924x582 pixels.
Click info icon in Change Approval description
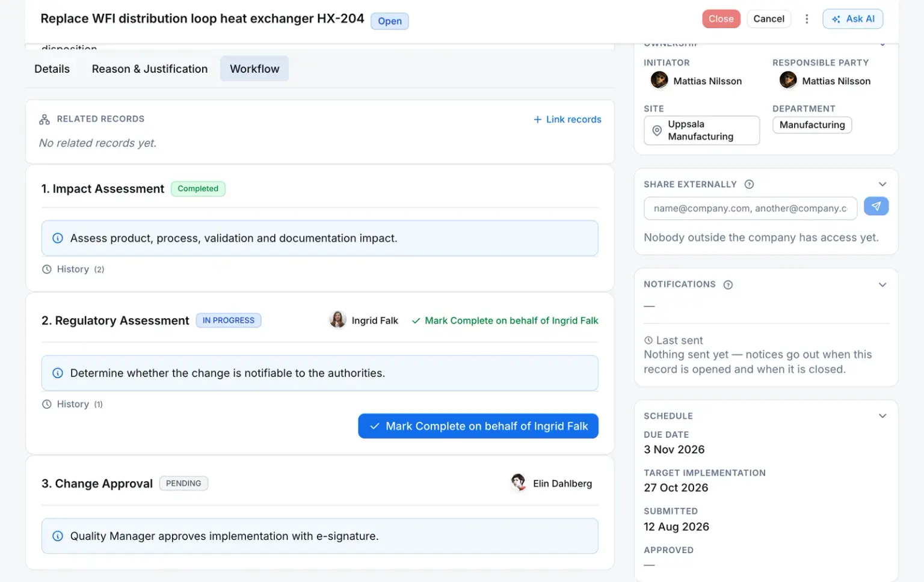[x=58, y=536]
